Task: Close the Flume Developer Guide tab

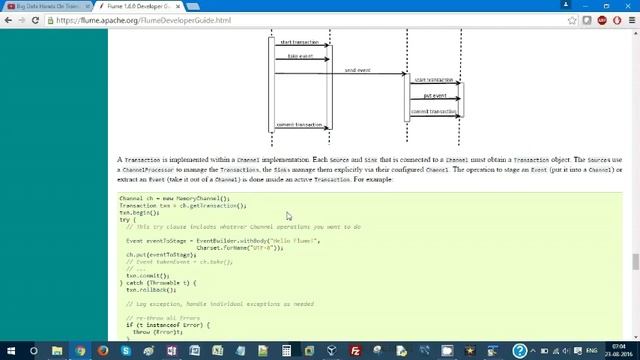Action: click(178, 7)
